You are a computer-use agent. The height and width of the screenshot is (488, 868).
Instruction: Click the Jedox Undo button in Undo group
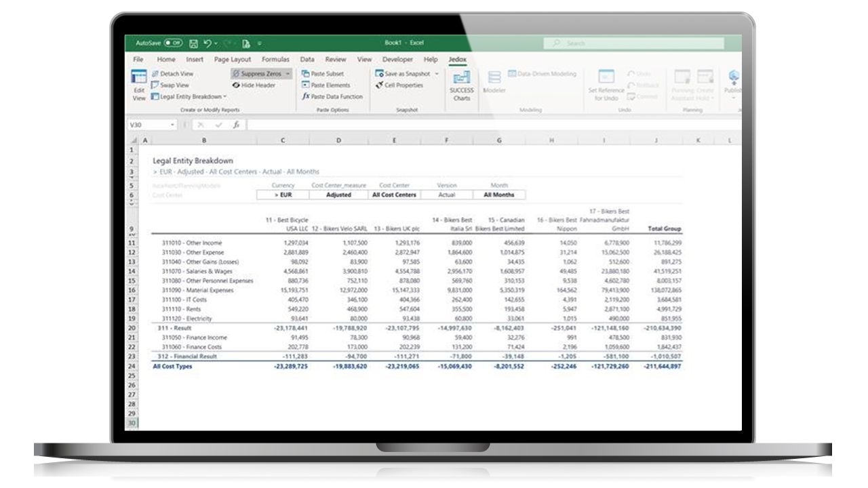tap(640, 74)
